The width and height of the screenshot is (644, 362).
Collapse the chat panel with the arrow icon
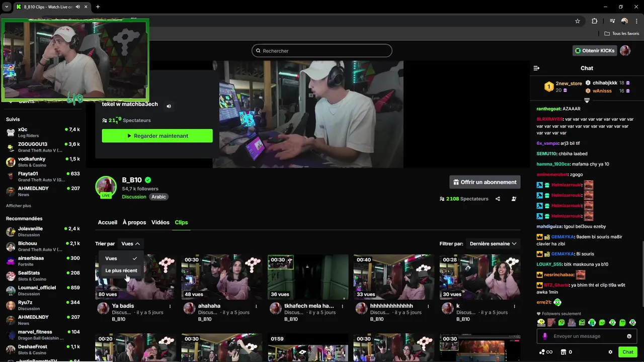(536, 68)
